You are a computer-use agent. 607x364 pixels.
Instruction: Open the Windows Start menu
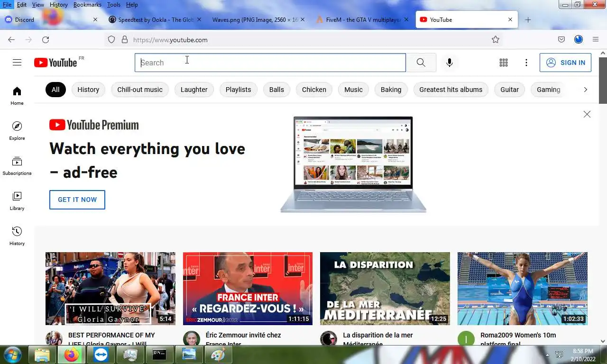coord(13,355)
